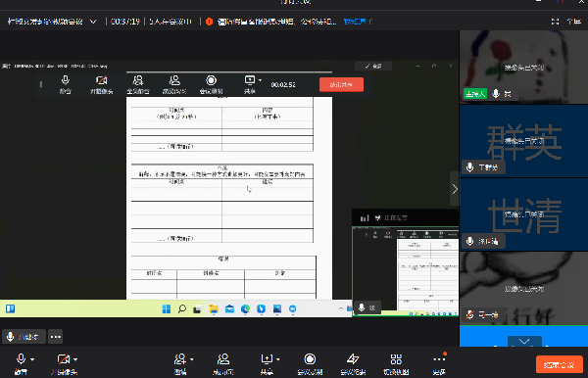
Task: Open Widgets icon at shared taskbar left
Action: click(10, 308)
